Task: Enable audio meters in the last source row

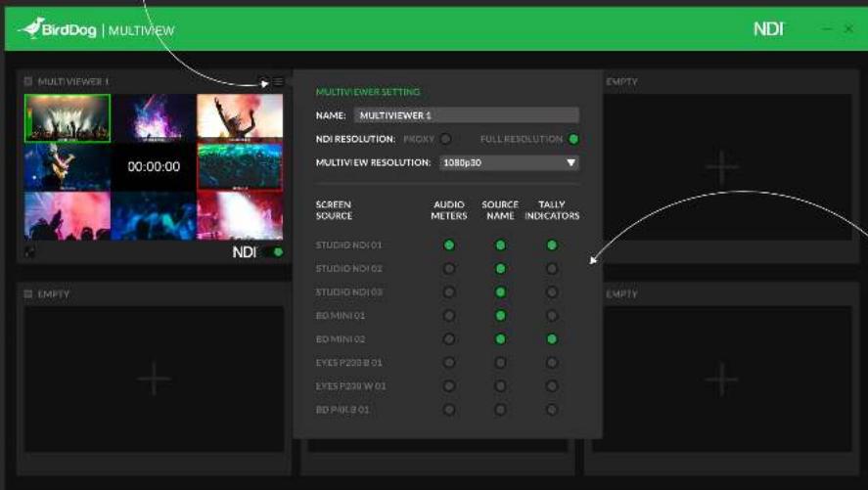Action: [449, 410]
